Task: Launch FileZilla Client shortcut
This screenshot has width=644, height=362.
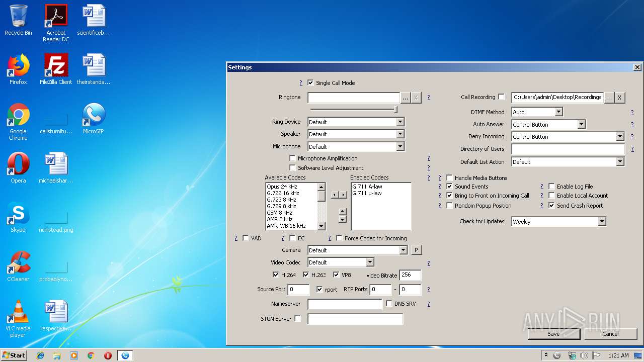Action: tap(56, 69)
